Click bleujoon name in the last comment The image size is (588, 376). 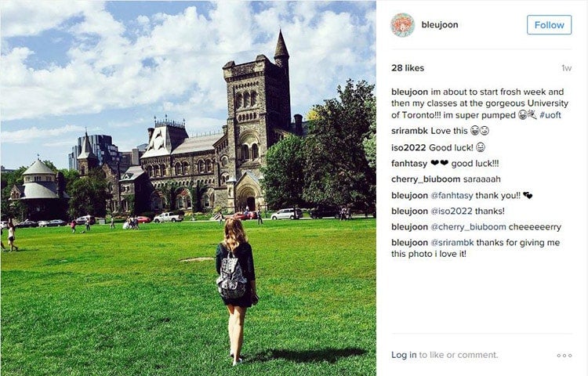[x=409, y=243]
